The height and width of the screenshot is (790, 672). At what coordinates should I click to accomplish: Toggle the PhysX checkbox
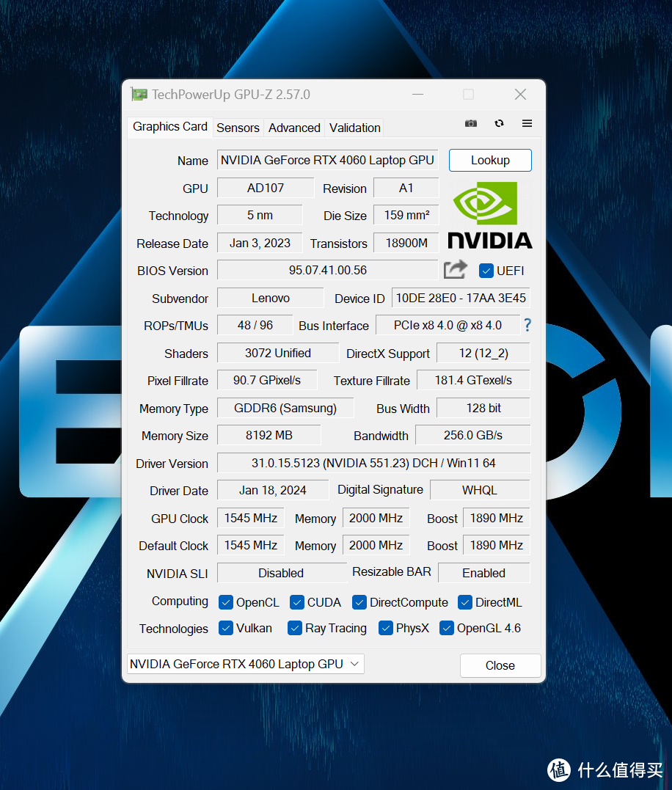click(x=385, y=629)
